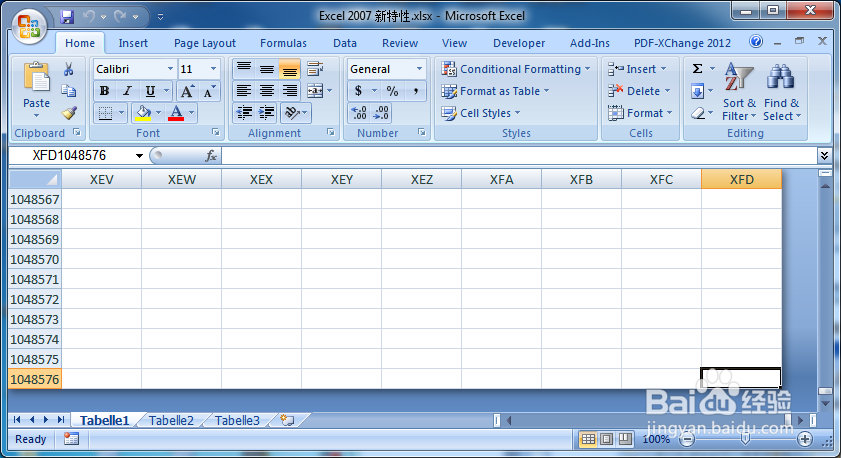
Task: Switch to Normal view in status bar
Action: tap(588, 439)
